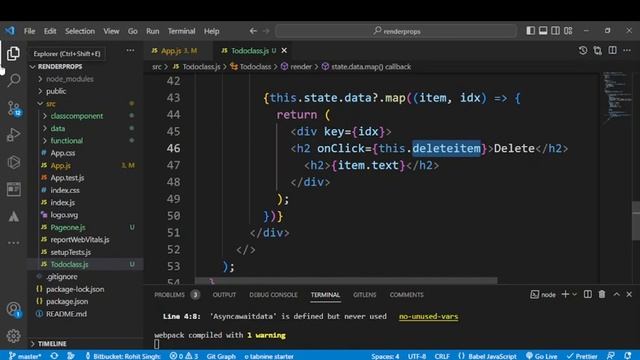Viewport: 640px width, 360px height.
Task: Click the master branch in status bar
Action: pos(25,356)
